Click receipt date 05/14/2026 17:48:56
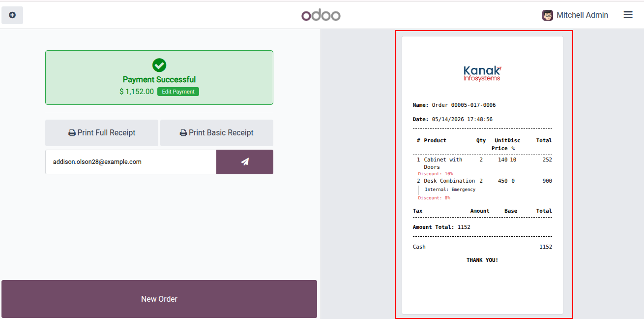The width and height of the screenshot is (644, 319). [x=462, y=119]
